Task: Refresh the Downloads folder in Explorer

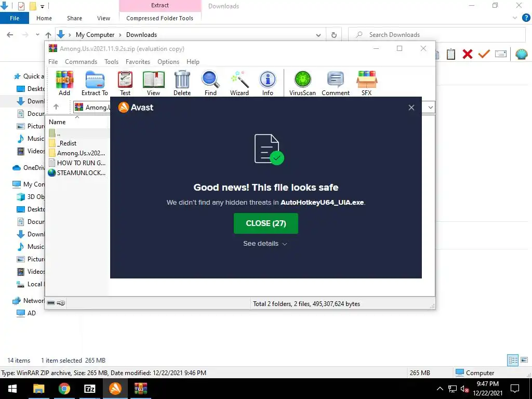Action: 334,35
